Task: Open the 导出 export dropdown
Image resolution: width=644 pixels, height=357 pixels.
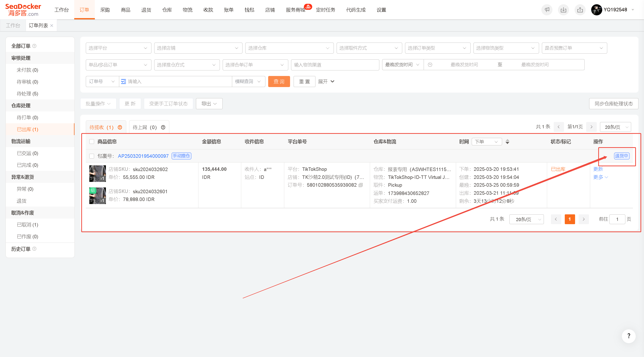Action: click(209, 104)
